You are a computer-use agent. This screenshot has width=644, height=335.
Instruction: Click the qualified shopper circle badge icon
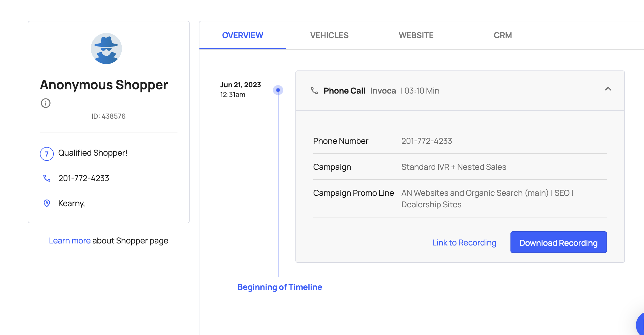(x=47, y=153)
